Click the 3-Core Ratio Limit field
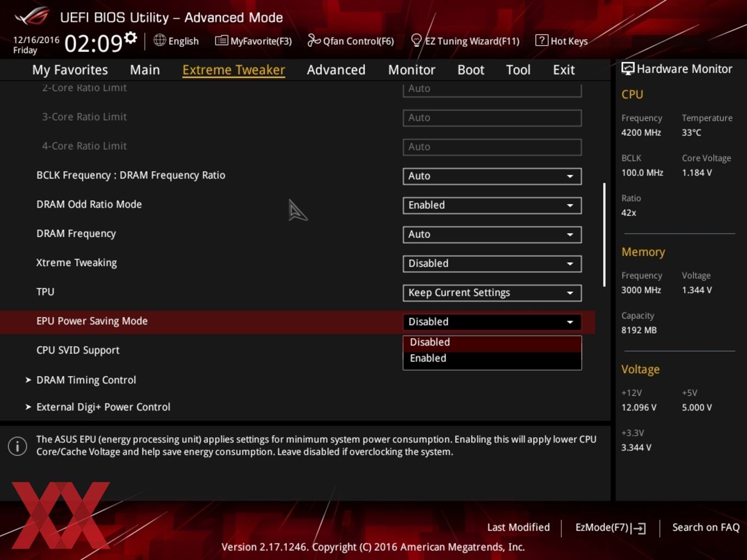The image size is (747, 560). 492,118
